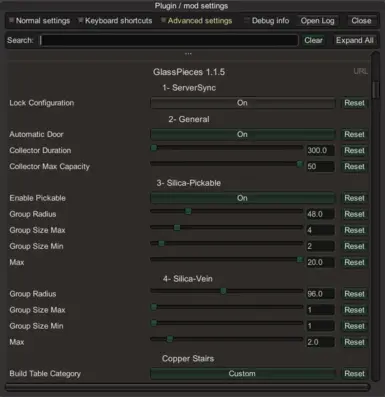385x397 pixels.
Task: Focus the Search input field
Action: tap(169, 40)
